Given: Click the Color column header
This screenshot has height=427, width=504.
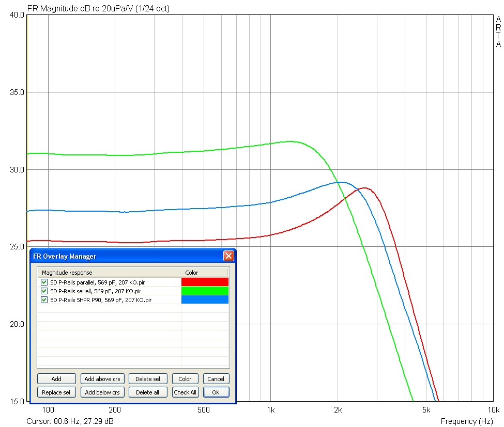Looking at the screenshot, I should 204,273.
